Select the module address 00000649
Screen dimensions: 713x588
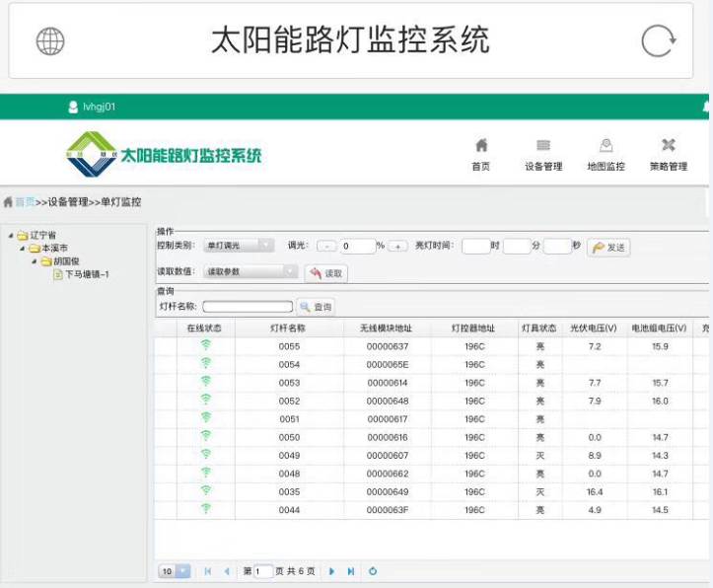click(x=388, y=492)
